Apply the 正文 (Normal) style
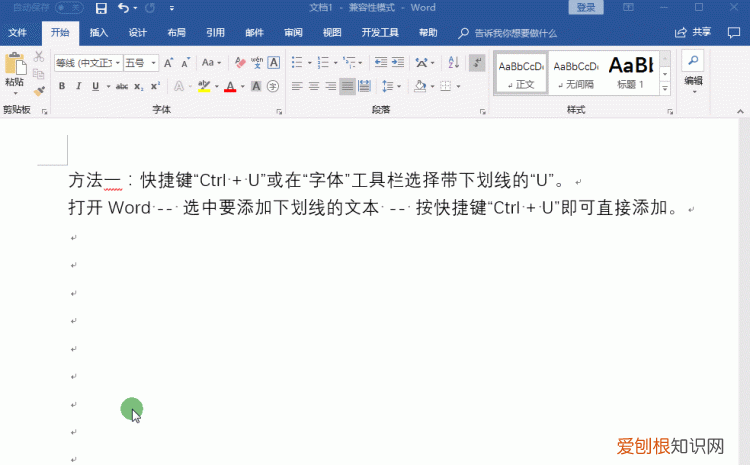This screenshot has width=750, height=465. pos(521,73)
